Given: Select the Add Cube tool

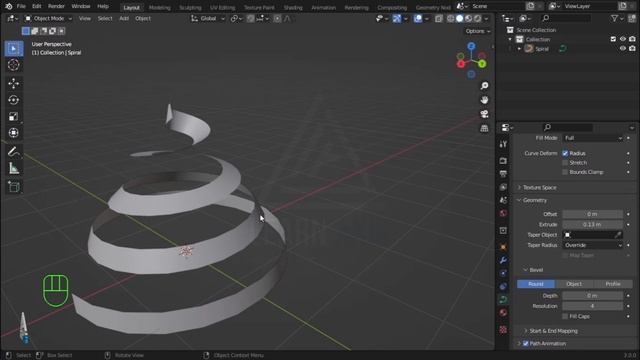Looking at the screenshot, I should pyautogui.click(x=13, y=187).
